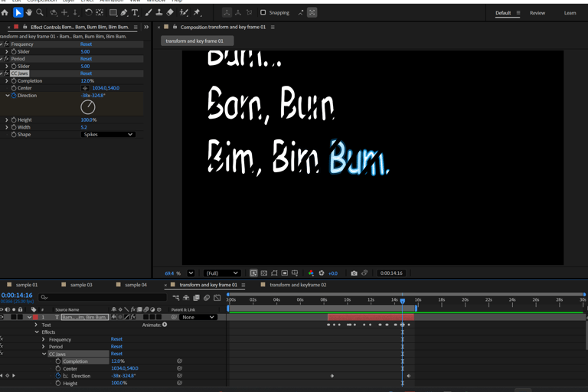The height and width of the screenshot is (392, 588).
Task: Switch to the sample 03 timeline tab
Action: point(81,285)
